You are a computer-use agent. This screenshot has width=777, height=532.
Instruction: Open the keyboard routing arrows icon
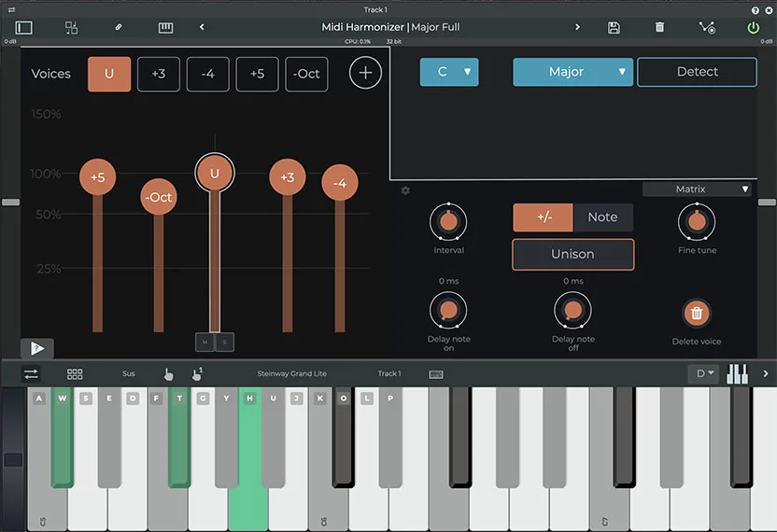click(31, 373)
